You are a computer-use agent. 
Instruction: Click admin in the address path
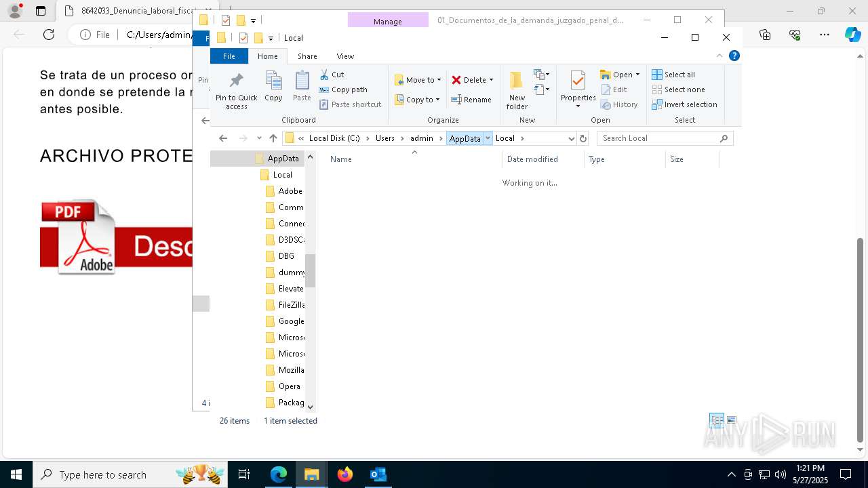pos(421,138)
